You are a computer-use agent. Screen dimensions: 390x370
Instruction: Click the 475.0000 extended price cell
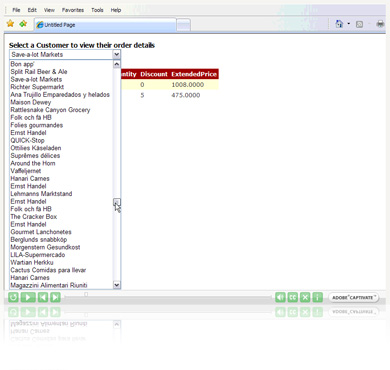click(186, 95)
